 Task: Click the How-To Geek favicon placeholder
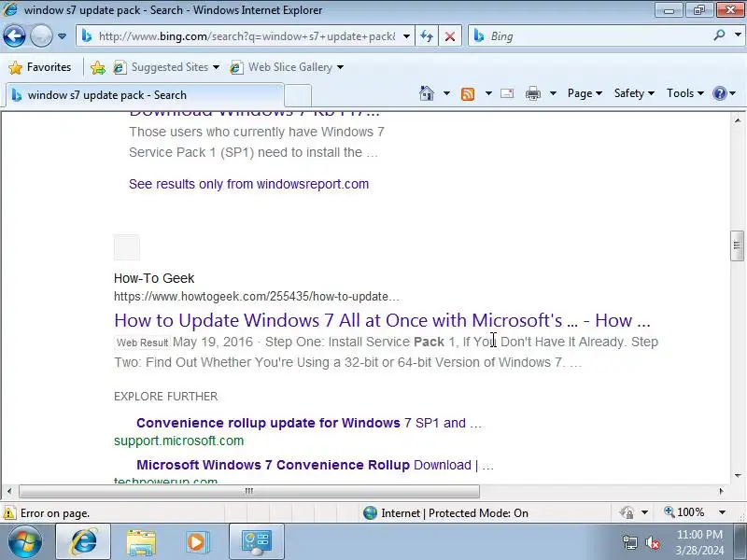pyautogui.click(x=127, y=247)
